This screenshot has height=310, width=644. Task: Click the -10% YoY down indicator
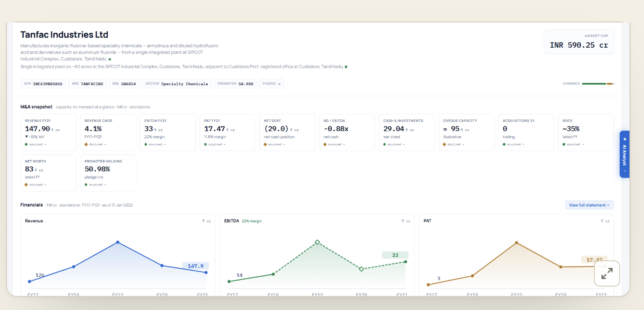[35, 137]
